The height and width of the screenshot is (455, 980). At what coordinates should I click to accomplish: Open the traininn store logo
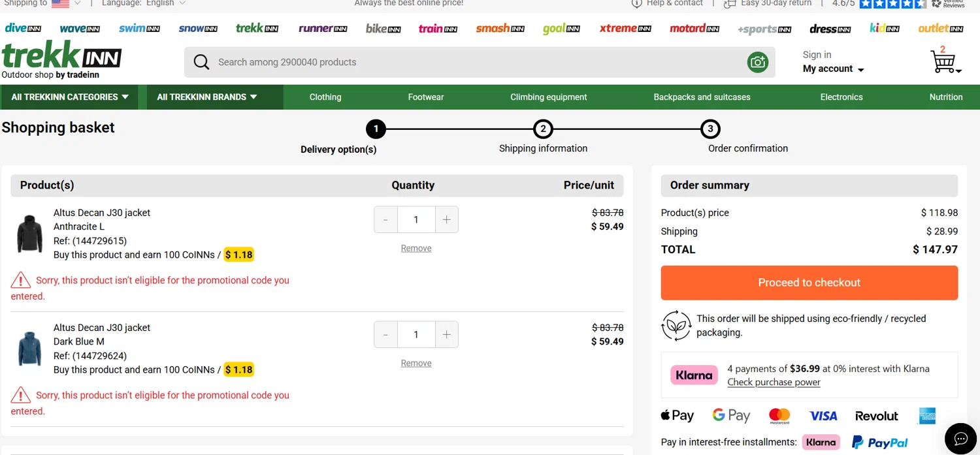(438, 29)
